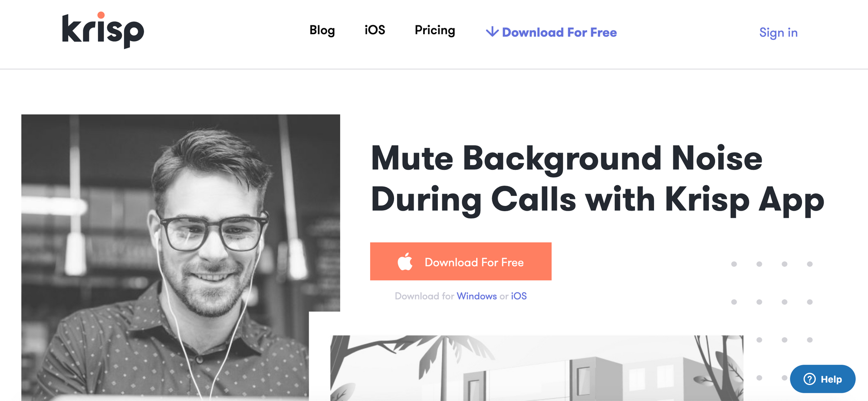Select the blue Download For Free navigation text

[x=559, y=33]
